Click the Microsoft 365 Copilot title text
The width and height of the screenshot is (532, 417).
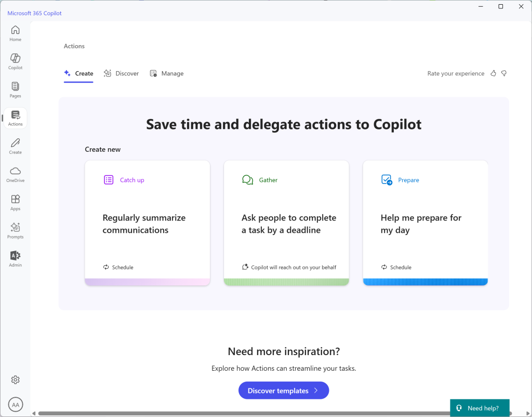35,13
